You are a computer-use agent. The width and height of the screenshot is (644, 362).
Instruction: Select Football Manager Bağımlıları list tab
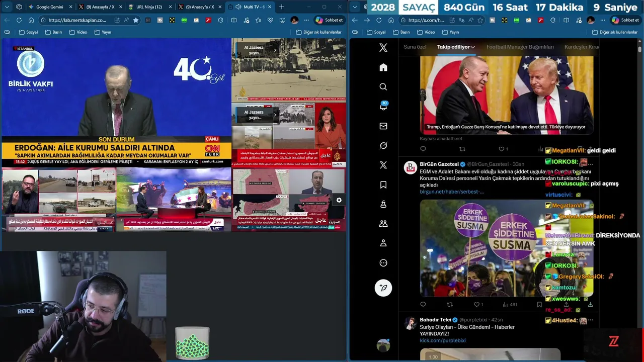[x=520, y=47]
